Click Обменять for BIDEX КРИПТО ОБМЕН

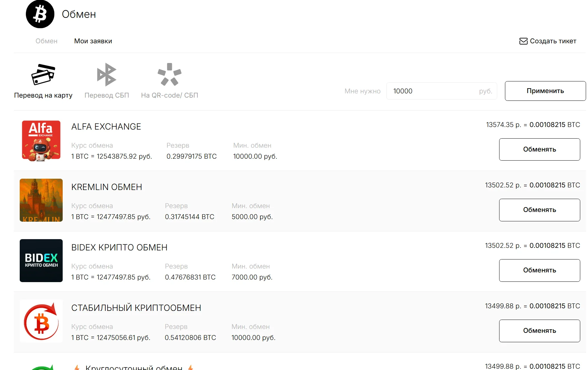pyautogui.click(x=540, y=270)
